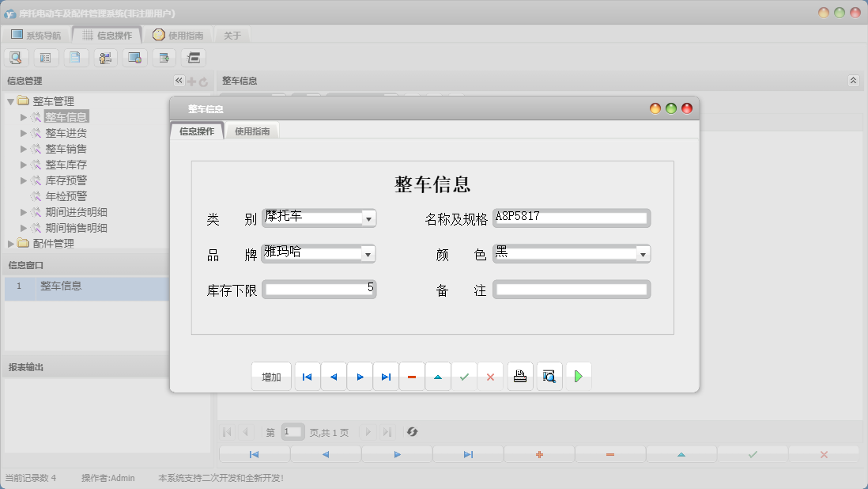The height and width of the screenshot is (489, 868).
Task: Open the report list tool on the toolbar
Action: tap(46, 57)
